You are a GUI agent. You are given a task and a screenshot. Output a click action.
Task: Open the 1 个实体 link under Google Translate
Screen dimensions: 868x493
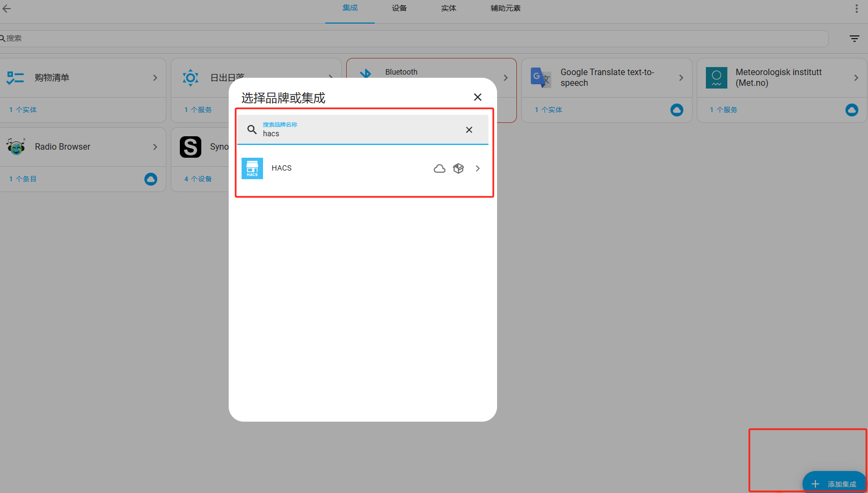(x=549, y=110)
